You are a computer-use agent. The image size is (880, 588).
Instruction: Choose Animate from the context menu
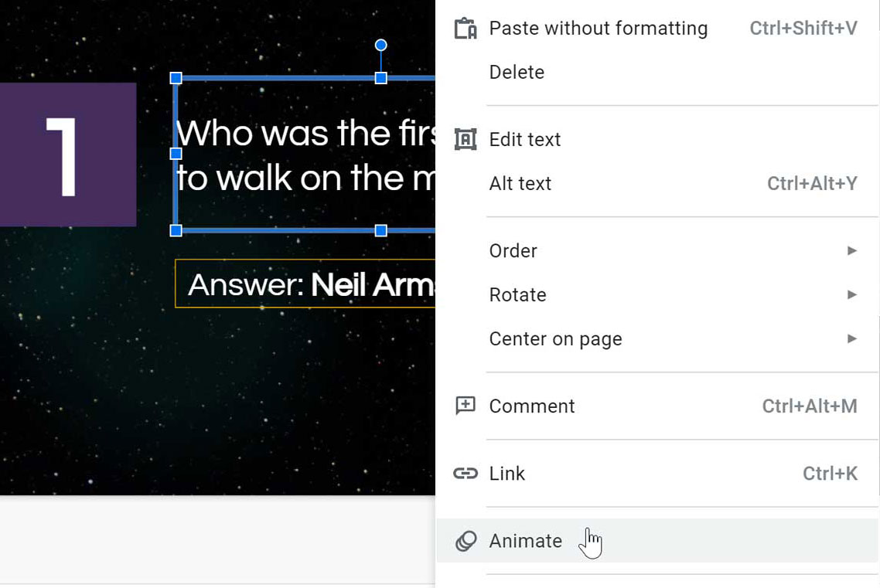[x=526, y=541]
